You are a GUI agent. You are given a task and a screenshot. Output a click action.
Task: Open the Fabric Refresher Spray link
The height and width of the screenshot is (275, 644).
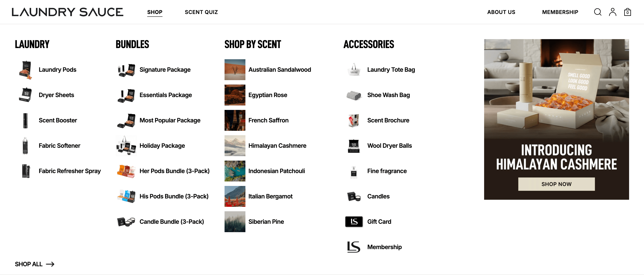pos(70,171)
